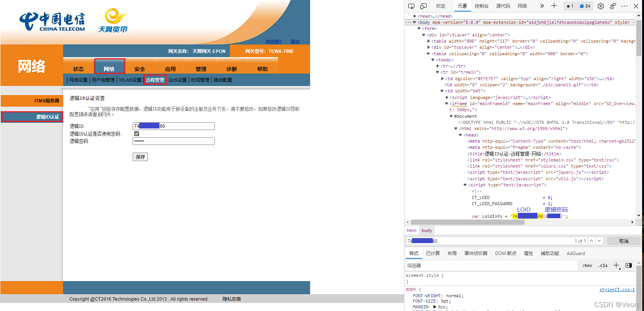Add a new DevTools tool tab
The height and width of the screenshot is (311, 644).
[554, 6]
